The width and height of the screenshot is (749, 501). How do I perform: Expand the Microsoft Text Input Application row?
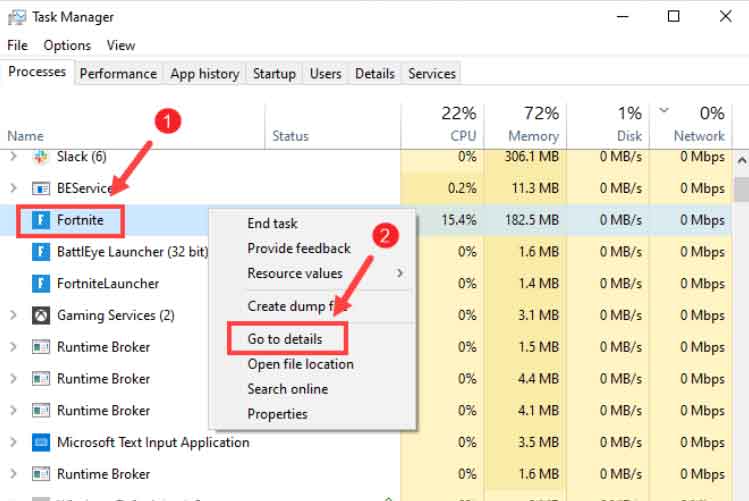point(13,442)
